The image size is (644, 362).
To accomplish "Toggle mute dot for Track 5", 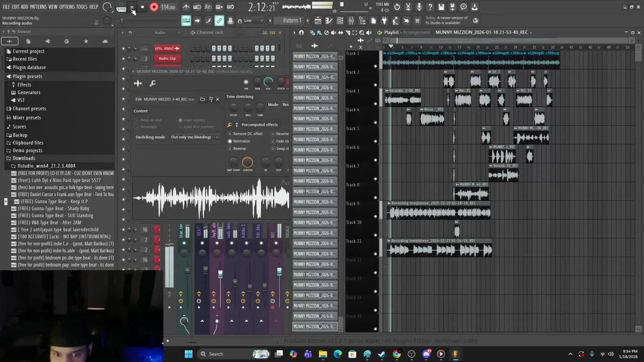I will 375,141.
